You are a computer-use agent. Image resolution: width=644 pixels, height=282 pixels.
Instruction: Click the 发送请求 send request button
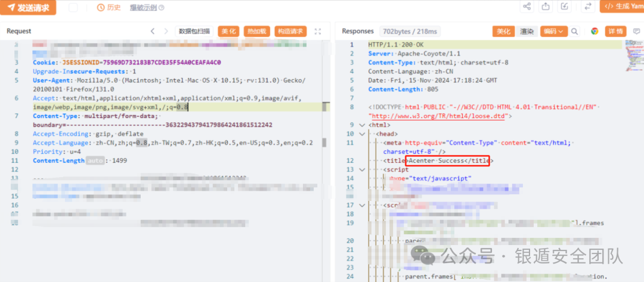click(28, 7)
